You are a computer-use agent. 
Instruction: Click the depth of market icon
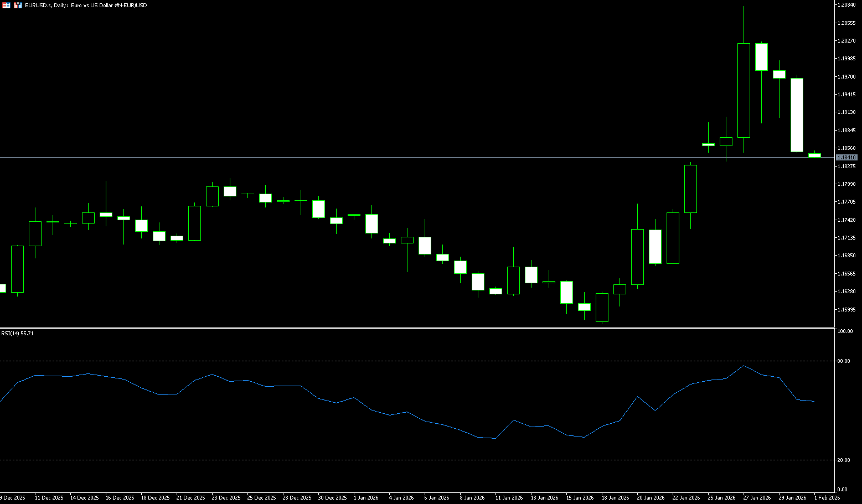[18, 5]
